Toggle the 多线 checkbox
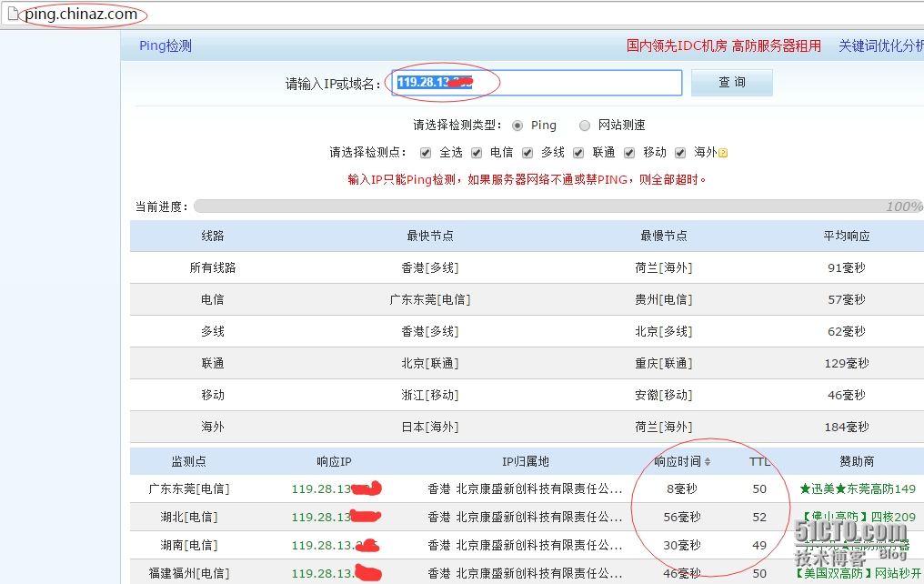924x584 pixels. (x=527, y=153)
